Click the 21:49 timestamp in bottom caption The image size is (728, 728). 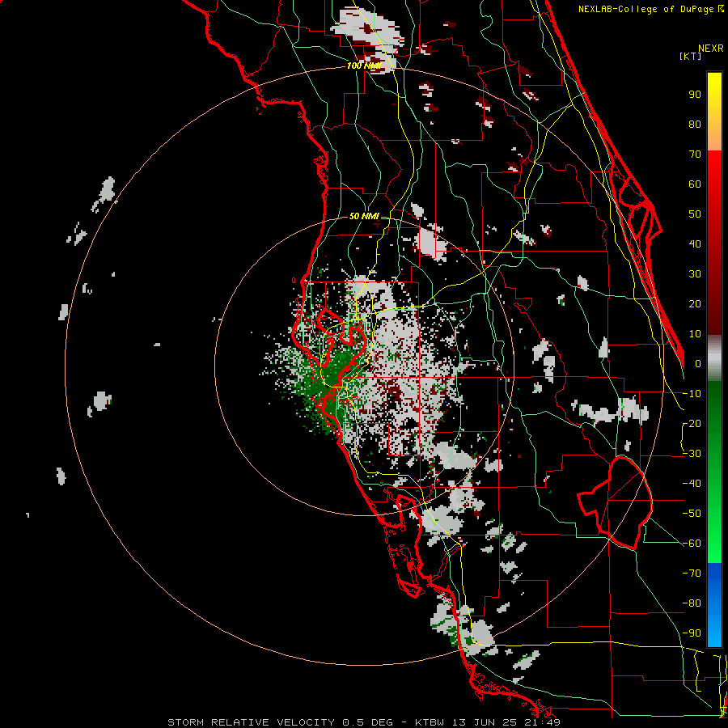pos(544,722)
